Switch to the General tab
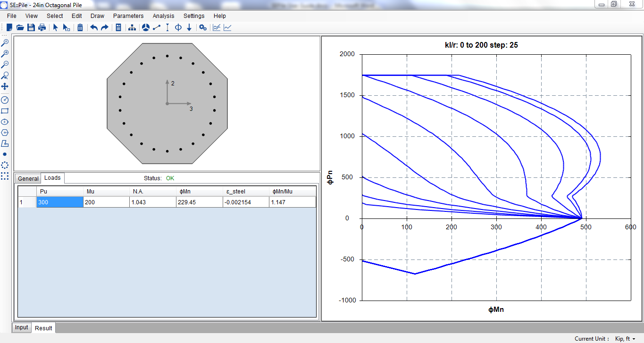This screenshot has width=644, height=343. [28, 179]
